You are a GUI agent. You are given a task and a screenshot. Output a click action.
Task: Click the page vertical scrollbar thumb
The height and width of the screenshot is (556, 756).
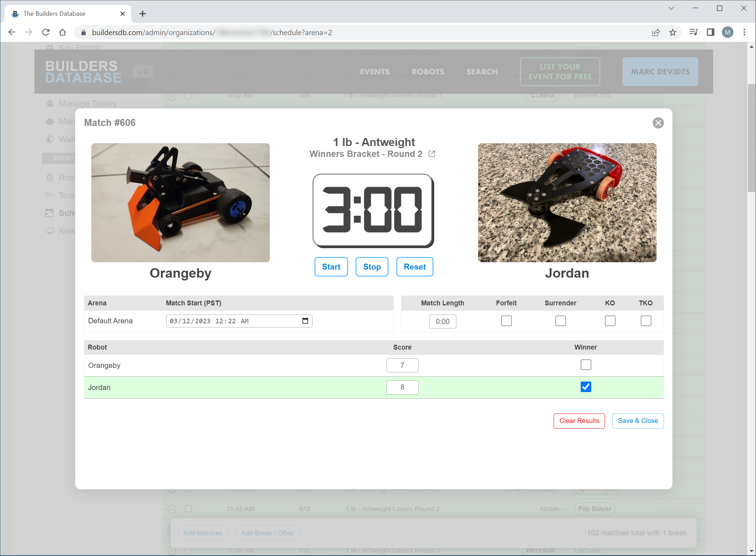coord(751,138)
